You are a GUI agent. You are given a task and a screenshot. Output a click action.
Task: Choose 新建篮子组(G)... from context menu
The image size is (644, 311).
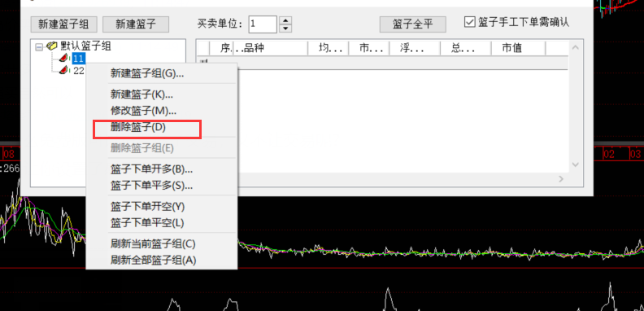[162, 74]
